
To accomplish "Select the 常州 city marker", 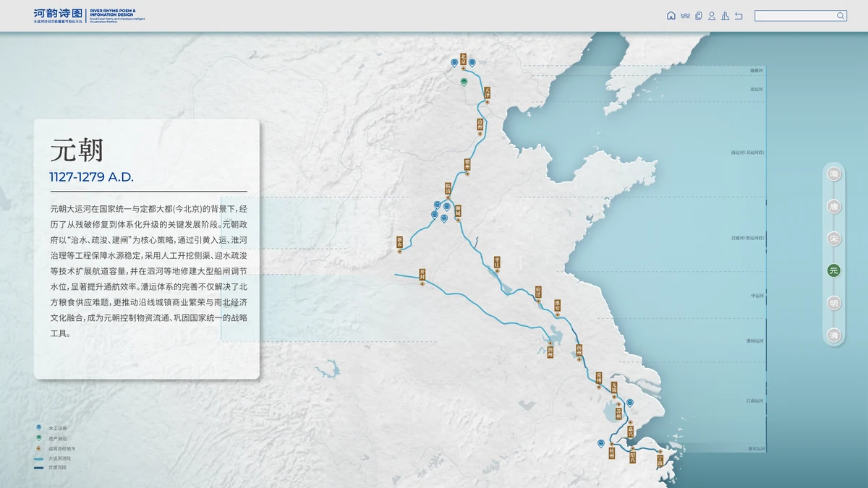I will pyautogui.click(x=599, y=379).
